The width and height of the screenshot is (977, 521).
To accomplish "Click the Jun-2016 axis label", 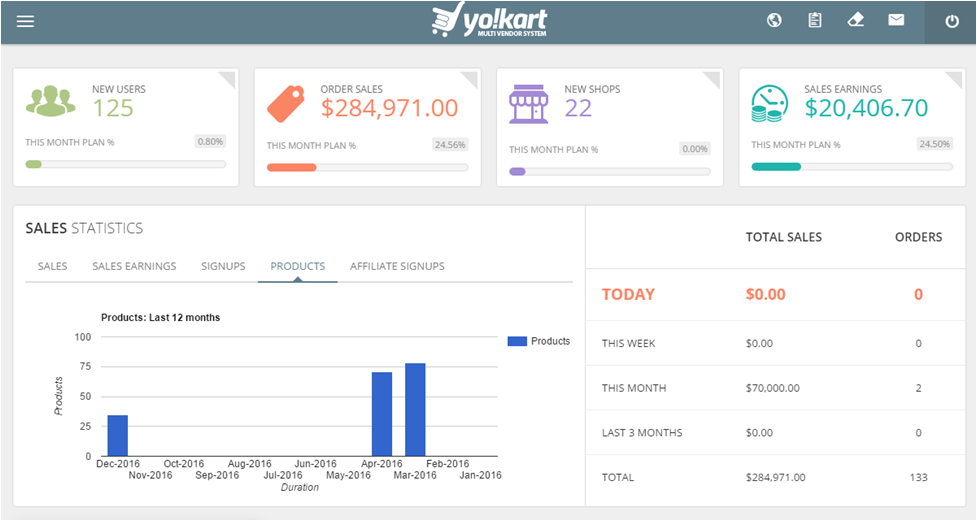I will tap(315, 464).
